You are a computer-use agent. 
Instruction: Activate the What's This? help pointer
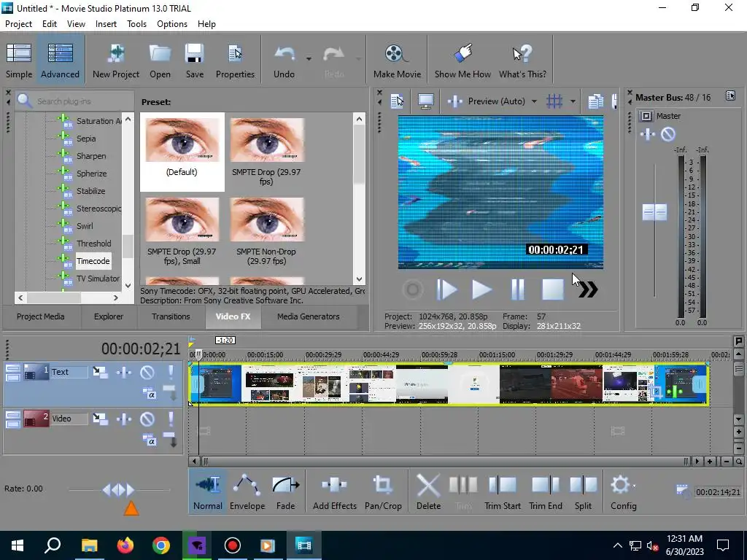[x=522, y=60]
